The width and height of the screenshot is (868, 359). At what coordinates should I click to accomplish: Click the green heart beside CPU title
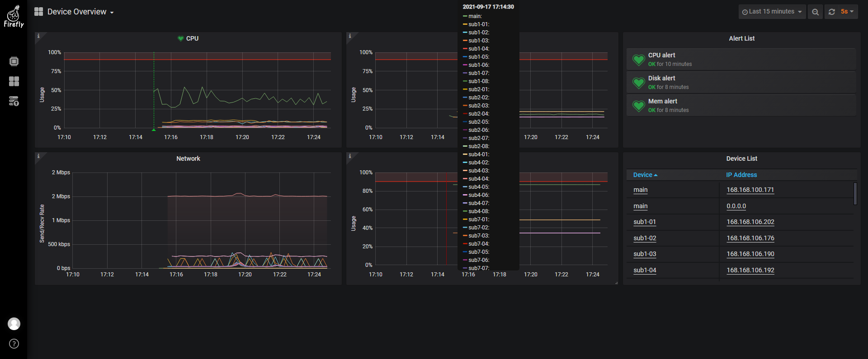coord(181,39)
